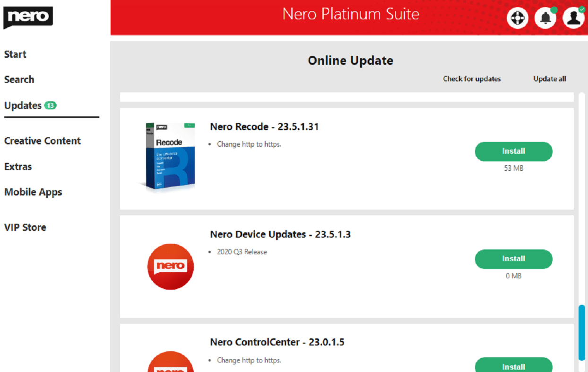Screen dimensions: 588x372
Task: Click Check for updates link
Action: point(472,79)
